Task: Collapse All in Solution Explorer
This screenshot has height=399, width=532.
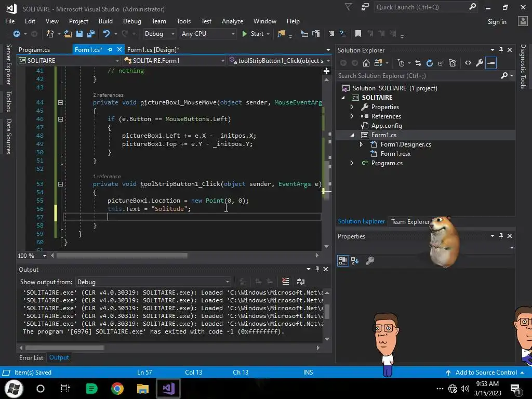Action: click(x=441, y=63)
